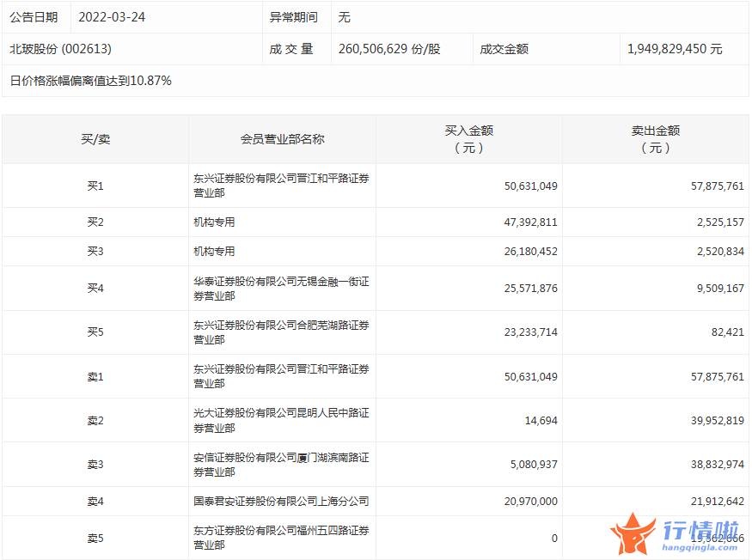Click the 买入金额 column header
752x560 pixels.
pyautogui.click(x=469, y=139)
